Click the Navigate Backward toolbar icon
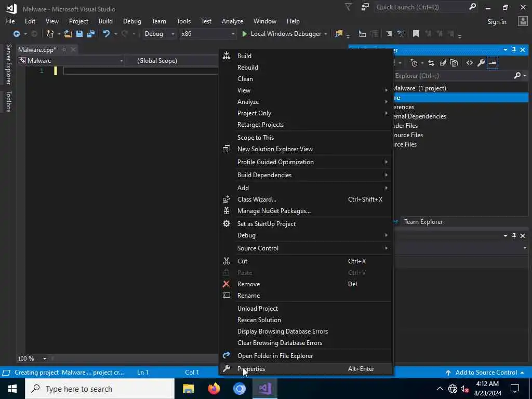The width and height of the screenshot is (532, 399). (16, 34)
